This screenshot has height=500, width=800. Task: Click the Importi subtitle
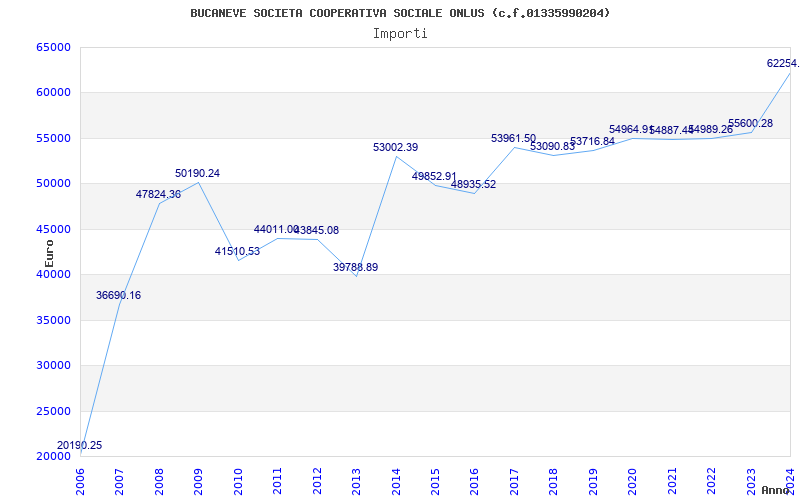click(400, 34)
